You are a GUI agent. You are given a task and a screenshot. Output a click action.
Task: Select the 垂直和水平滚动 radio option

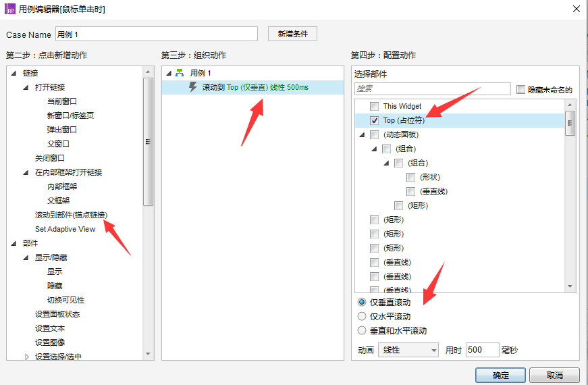pos(362,330)
